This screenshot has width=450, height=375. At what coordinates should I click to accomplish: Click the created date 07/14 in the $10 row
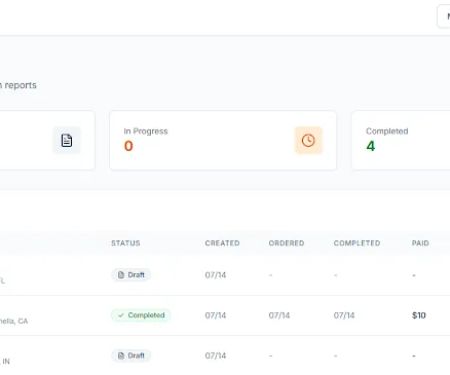coord(215,315)
